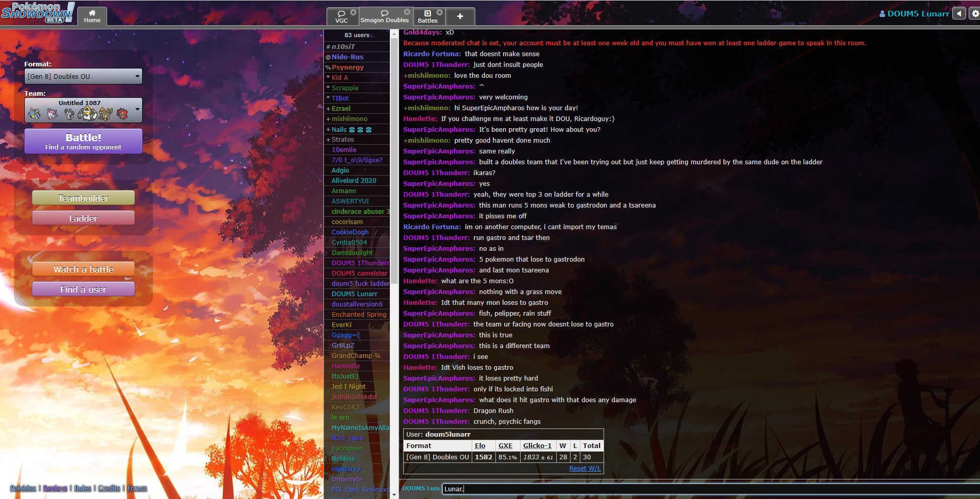Click the Reset W/L link
Viewport: 980px width, 499px height.
[x=584, y=468]
